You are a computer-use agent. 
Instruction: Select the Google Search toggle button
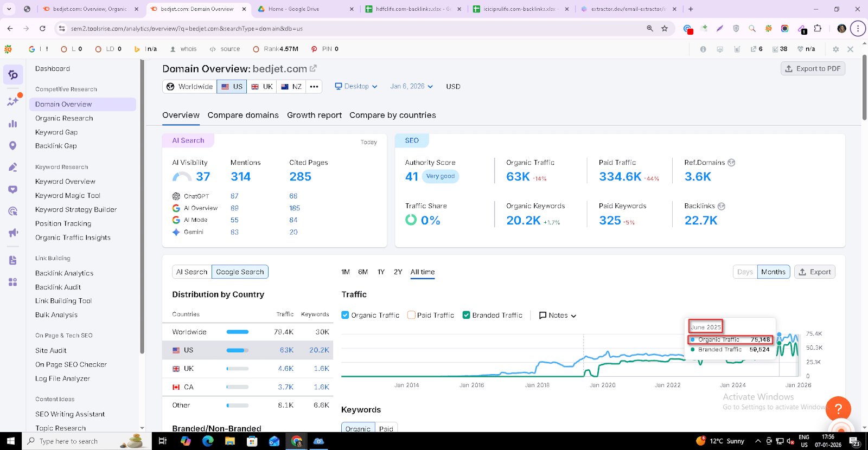point(240,272)
